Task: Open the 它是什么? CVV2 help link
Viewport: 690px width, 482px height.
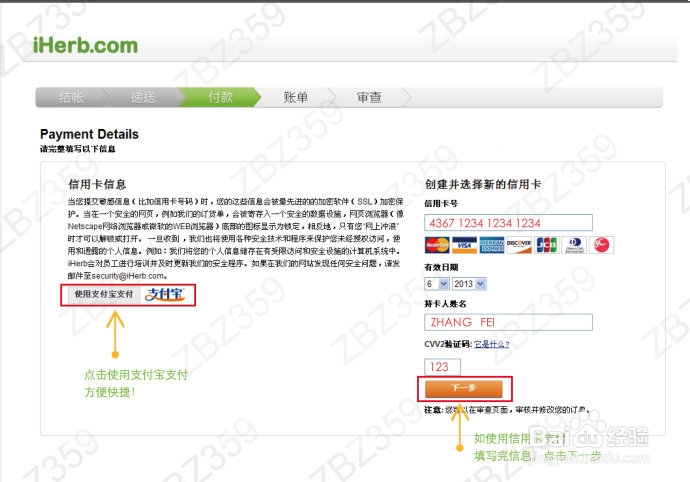Action: [492, 344]
